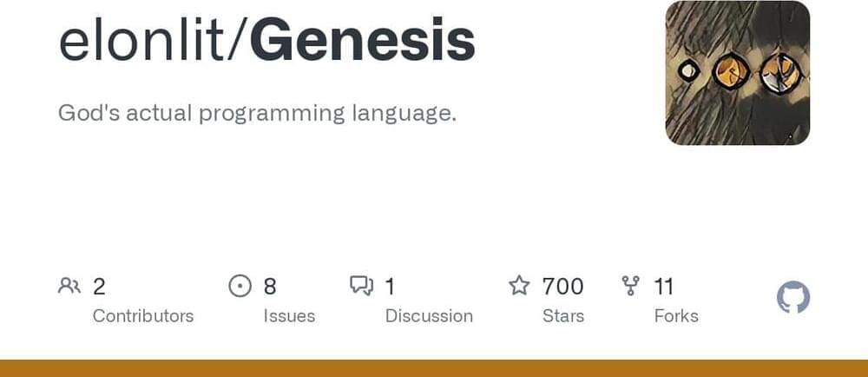Click the brown language color bar
868x377 pixels.
(434, 368)
